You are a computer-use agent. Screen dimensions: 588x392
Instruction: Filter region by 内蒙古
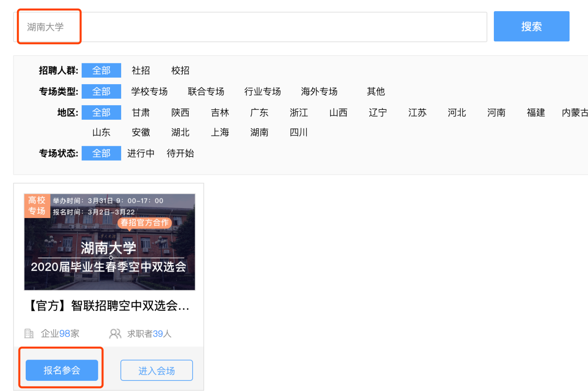(x=575, y=112)
